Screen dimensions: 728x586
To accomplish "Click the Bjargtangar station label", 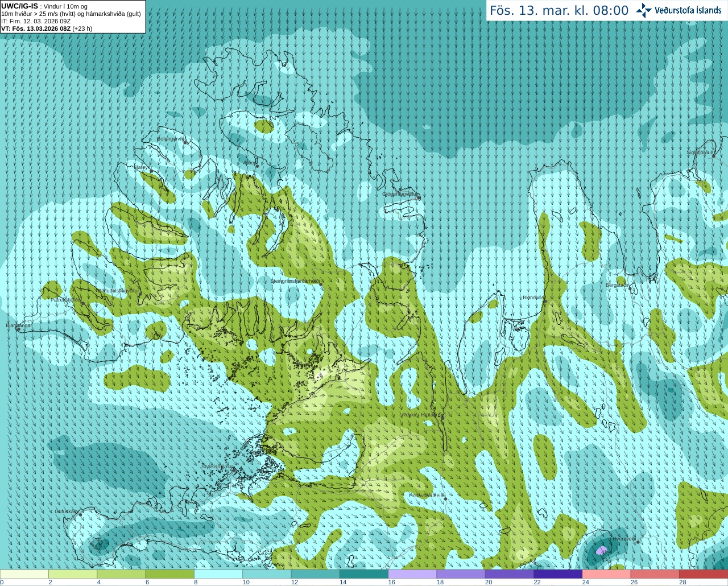I will (19, 325).
